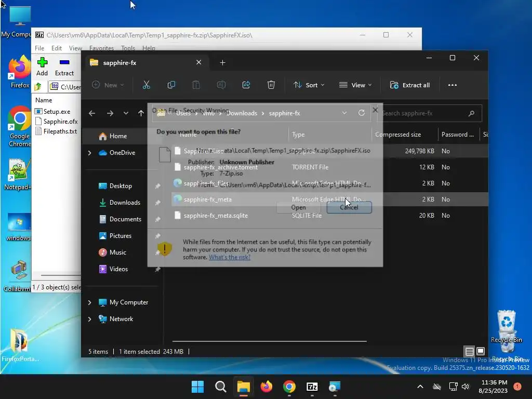This screenshot has width=532, height=399.
Task: Click Cancel in the security warning
Action: [x=349, y=207]
